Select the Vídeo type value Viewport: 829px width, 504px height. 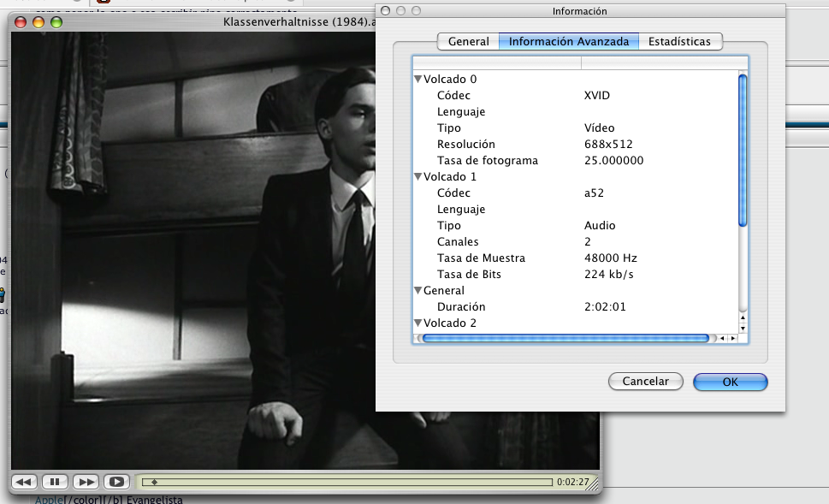[599, 127]
